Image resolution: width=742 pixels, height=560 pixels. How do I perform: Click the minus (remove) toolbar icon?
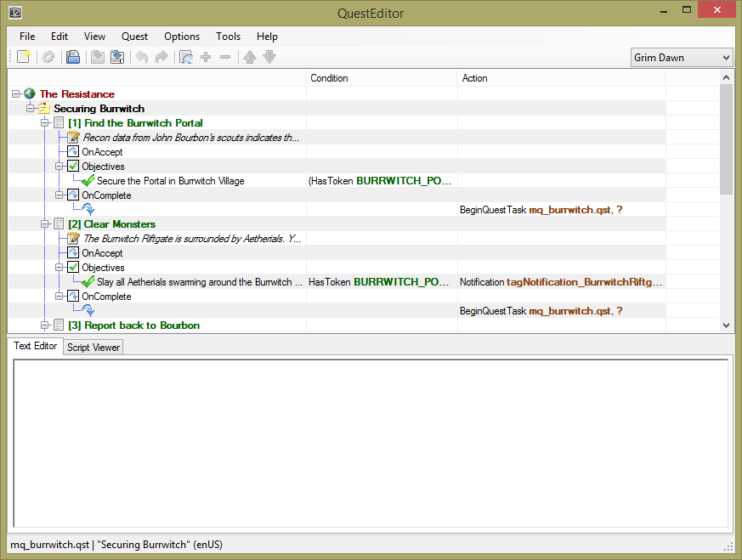[225, 58]
